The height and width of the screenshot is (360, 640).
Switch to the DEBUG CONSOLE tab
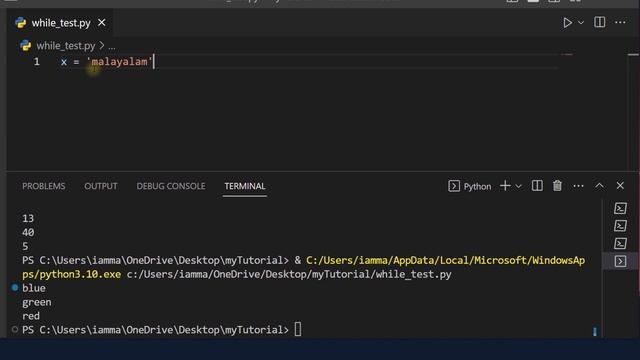click(x=171, y=186)
